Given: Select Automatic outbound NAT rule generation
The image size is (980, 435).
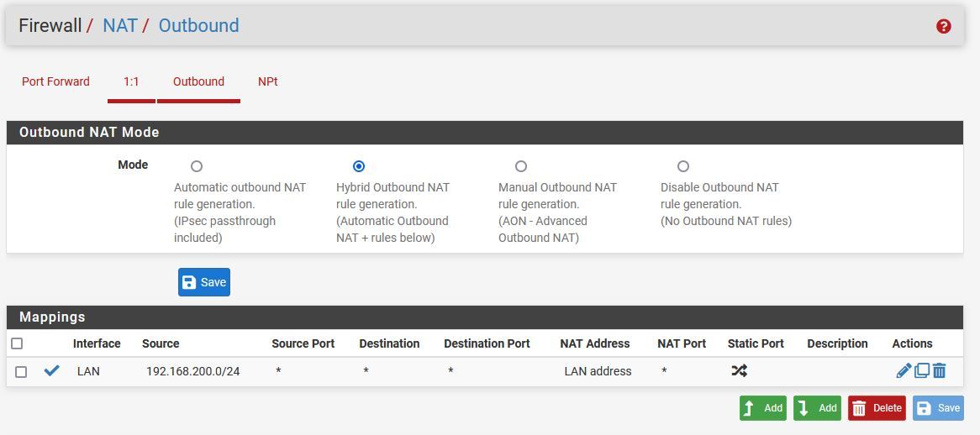Looking at the screenshot, I should [x=197, y=166].
